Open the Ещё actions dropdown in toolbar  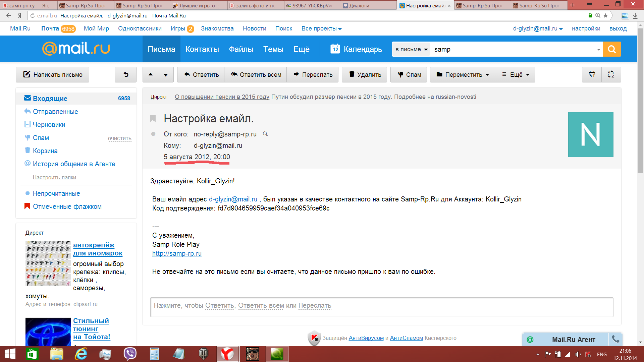pyautogui.click(x=515, y=74)
